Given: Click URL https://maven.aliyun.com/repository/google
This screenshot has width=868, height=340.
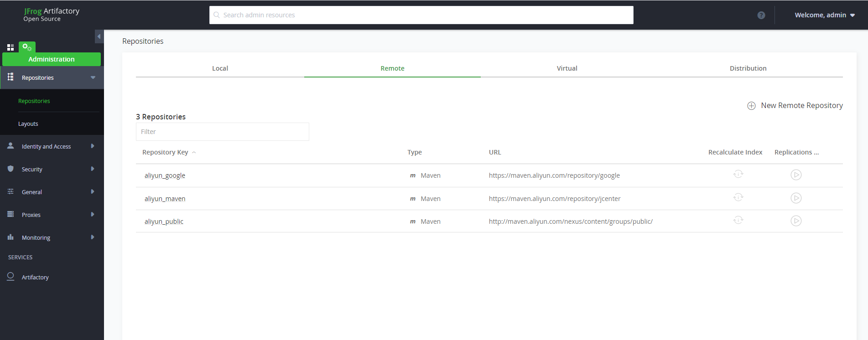Looking at the screenshot, I should (x=554, y=175).
